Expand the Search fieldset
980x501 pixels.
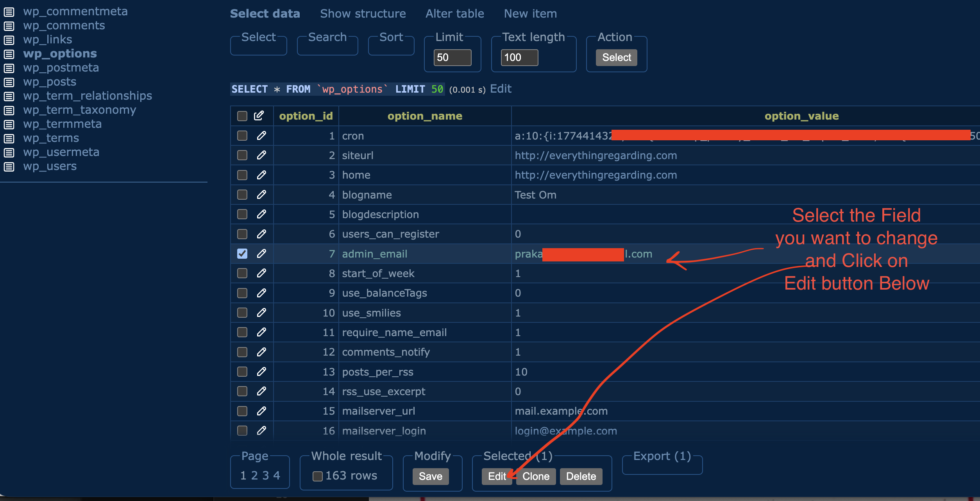(x=327, y=37)
